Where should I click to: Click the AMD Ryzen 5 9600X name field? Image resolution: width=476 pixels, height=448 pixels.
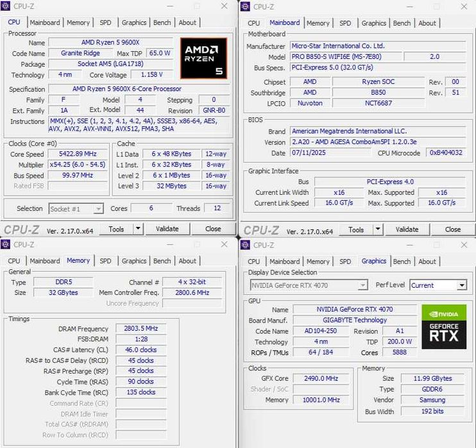coord(110,42)
